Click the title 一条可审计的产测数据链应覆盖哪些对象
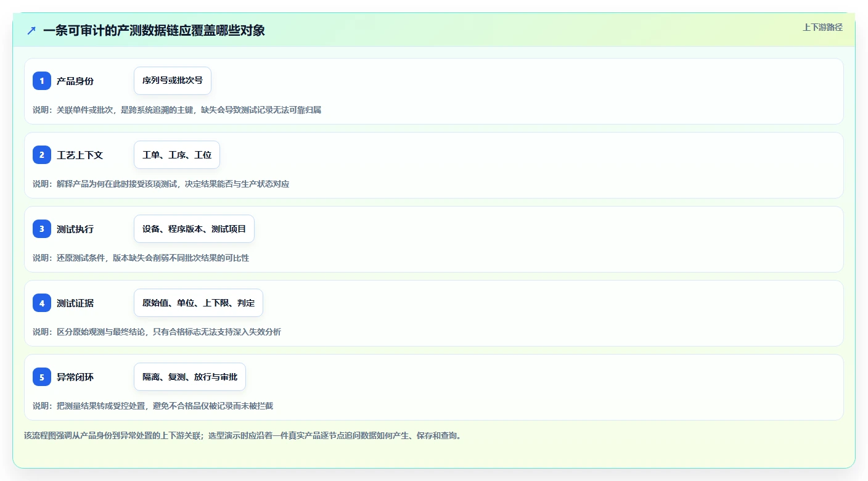The image size is (868, 481). (x=154, y=30)
